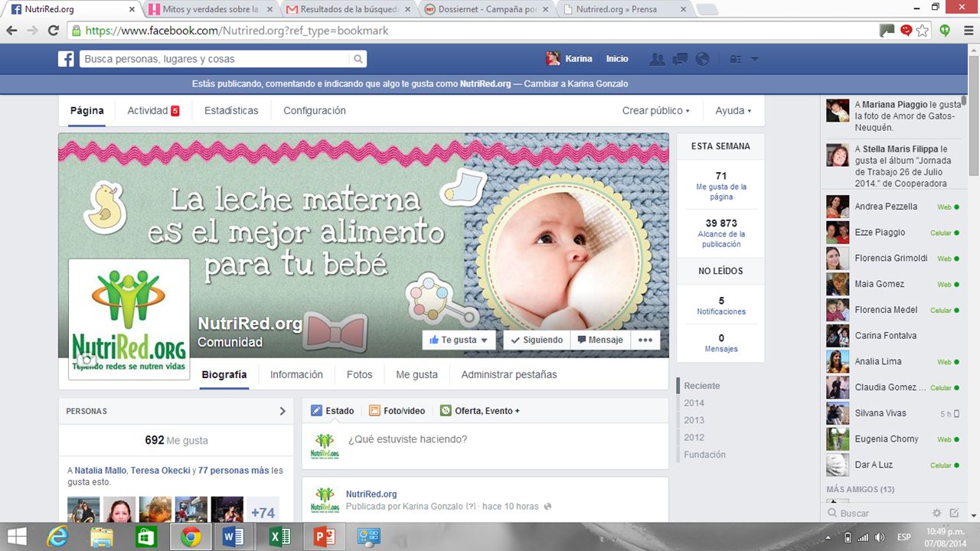Click Natalia Mallo name link
This screenshot has width=980, height=551.
pos(100,471)
